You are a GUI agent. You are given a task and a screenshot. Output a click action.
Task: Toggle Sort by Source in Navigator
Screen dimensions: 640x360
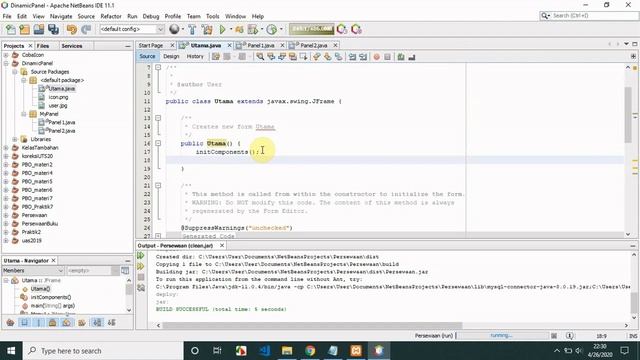111,322
